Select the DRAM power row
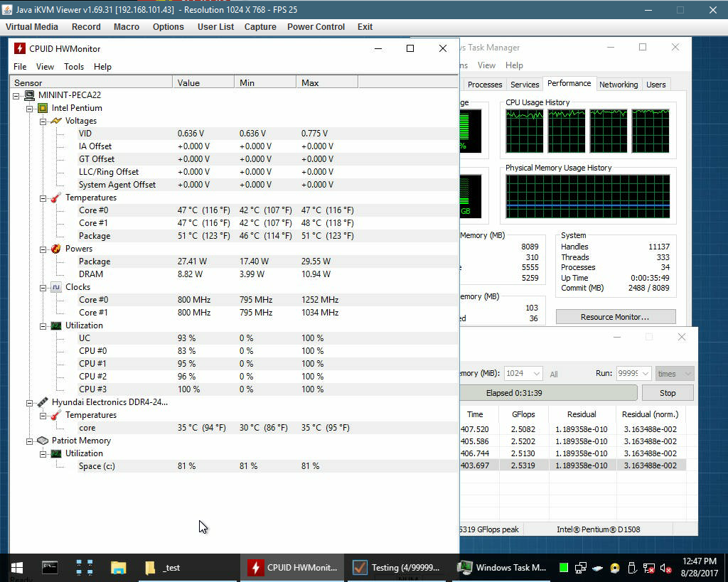 pyautogui.click(x=267, y=274)
